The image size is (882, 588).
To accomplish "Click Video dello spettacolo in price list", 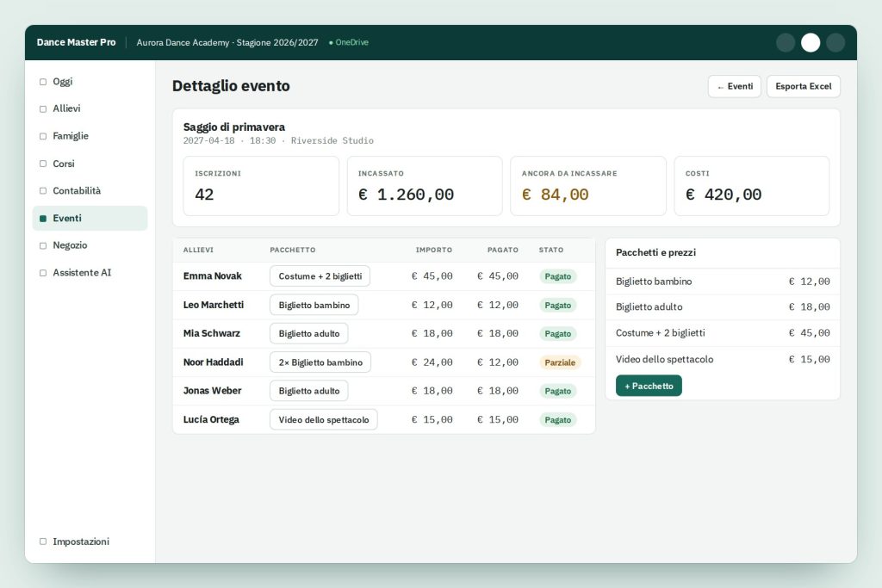I will (723, 359).
